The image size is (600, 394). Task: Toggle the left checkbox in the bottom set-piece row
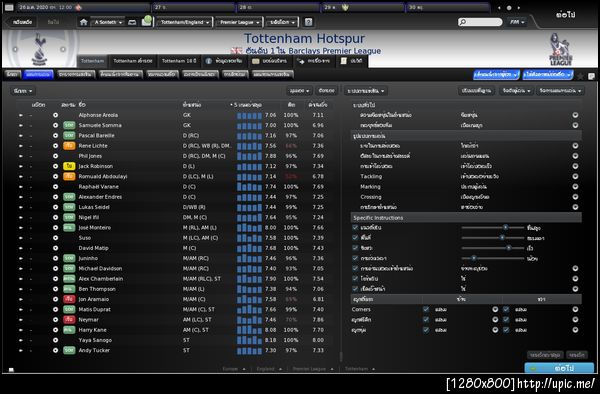pos(426,330)
